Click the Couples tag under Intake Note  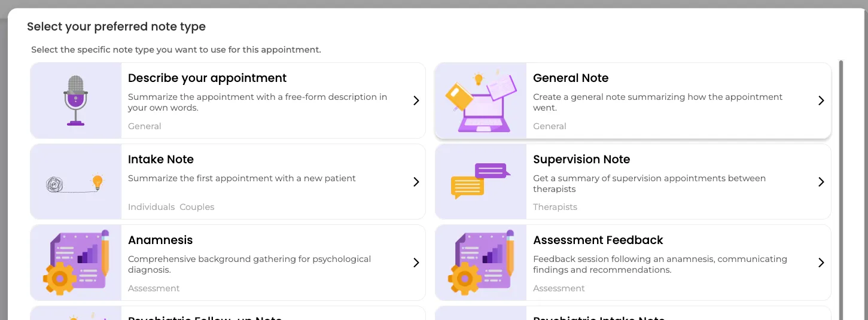pyautogui.click(x=197, y=207)
